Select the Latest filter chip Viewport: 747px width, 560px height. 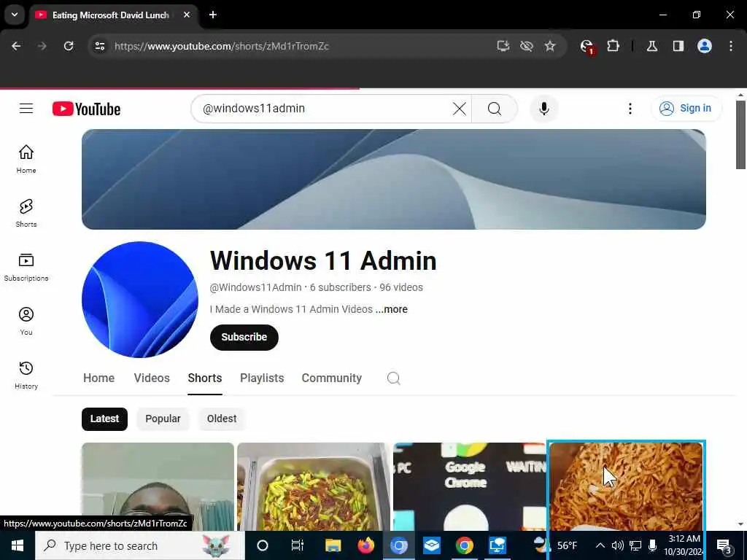[104, 419]
